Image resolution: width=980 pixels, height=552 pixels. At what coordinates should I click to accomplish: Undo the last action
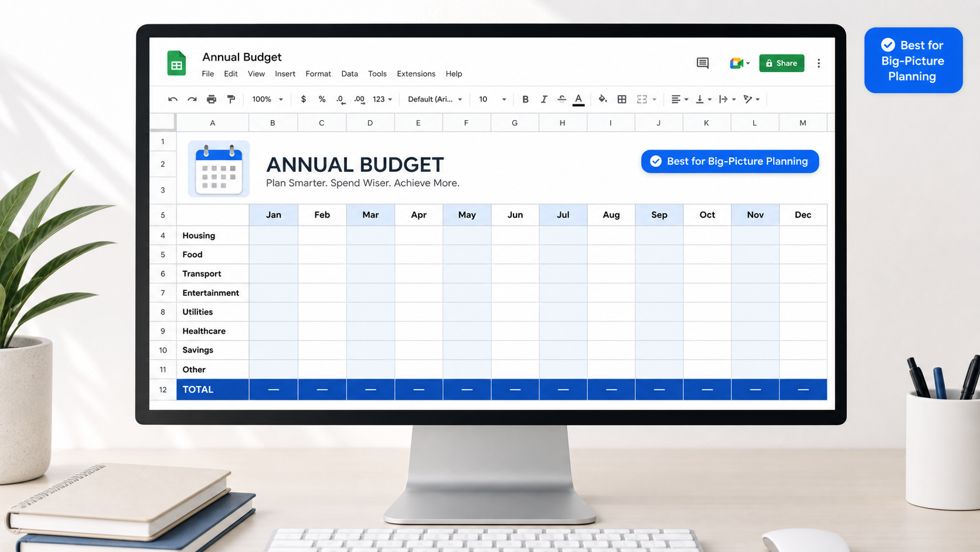172,100
